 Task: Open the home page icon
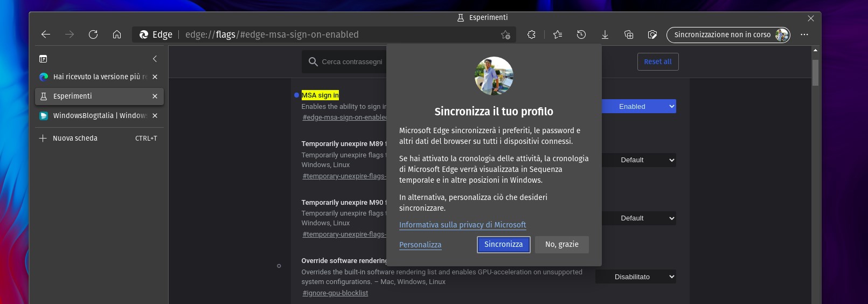(x=117, y=34)
